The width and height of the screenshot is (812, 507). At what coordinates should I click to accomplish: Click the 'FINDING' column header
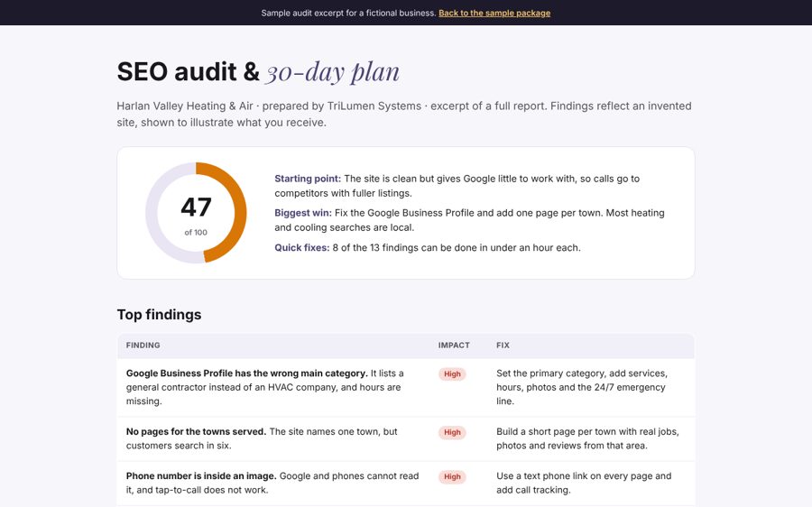(143, 345)
